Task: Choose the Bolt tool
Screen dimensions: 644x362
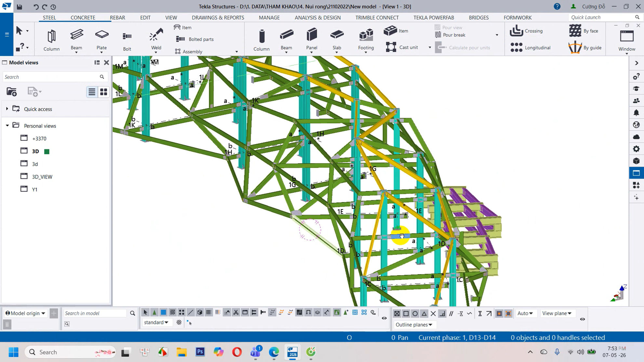Action: coord(127,41)
